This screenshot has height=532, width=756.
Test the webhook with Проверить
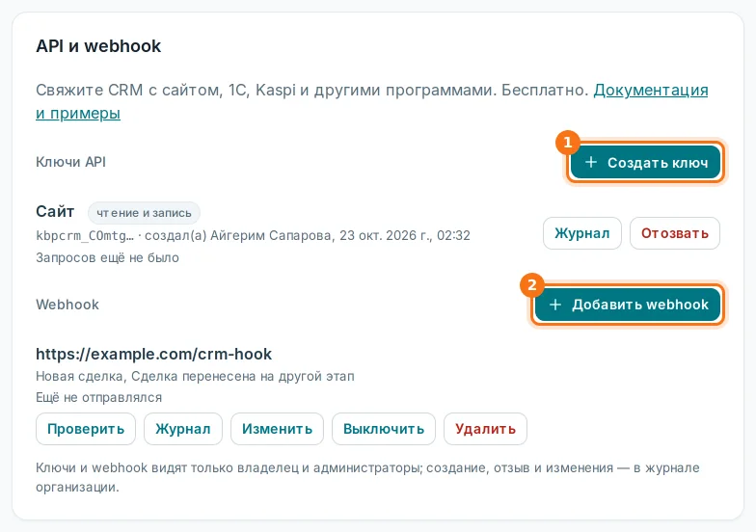pyautogui.click(x=86, y=429)
